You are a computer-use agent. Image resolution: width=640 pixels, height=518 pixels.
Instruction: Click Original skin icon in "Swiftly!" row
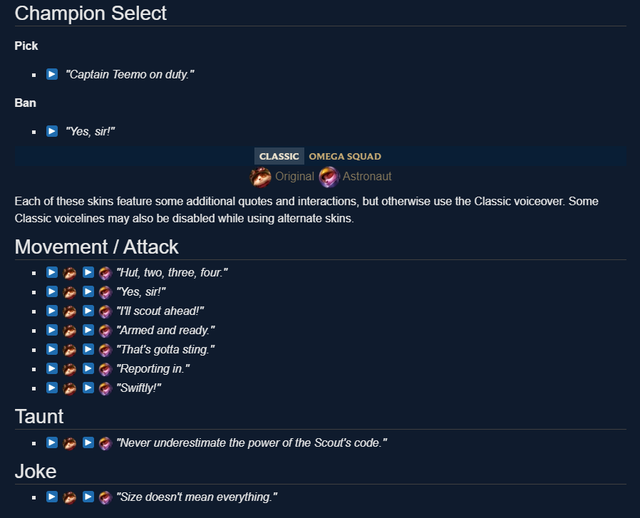point(70,387)
